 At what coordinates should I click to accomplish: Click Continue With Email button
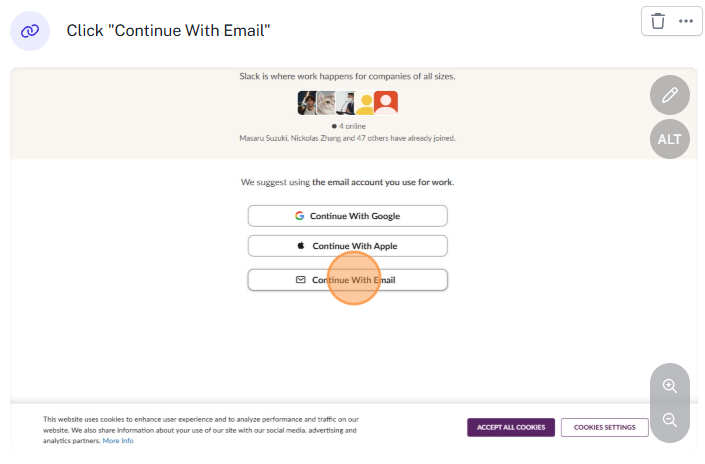pos(347,280)
